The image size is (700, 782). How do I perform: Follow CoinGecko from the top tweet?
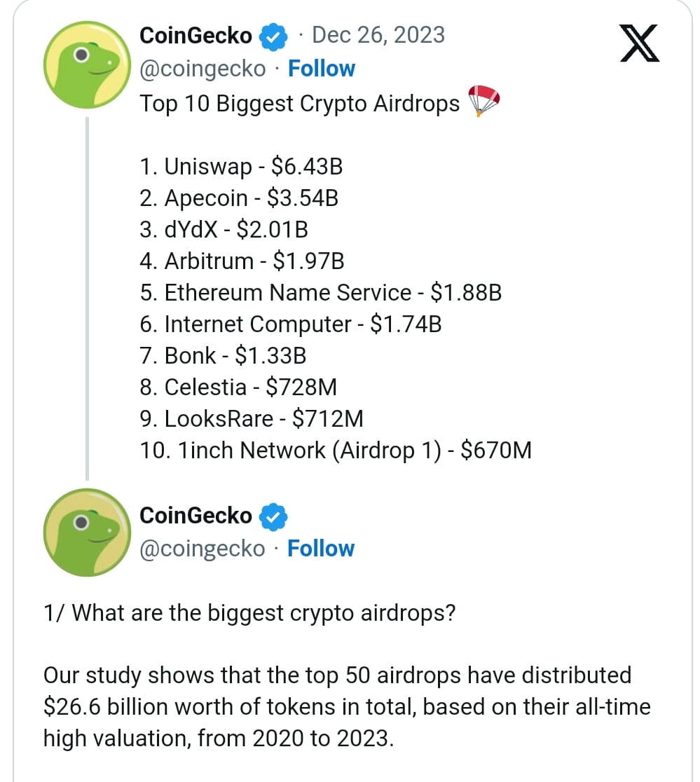(x=322, y=68)
